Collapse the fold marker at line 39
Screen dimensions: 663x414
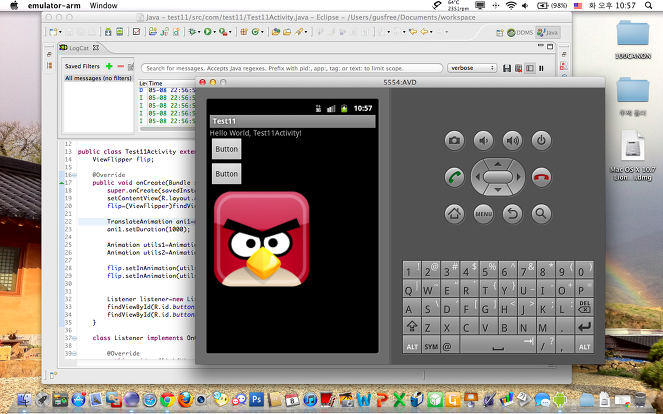(x=74, y=354)
